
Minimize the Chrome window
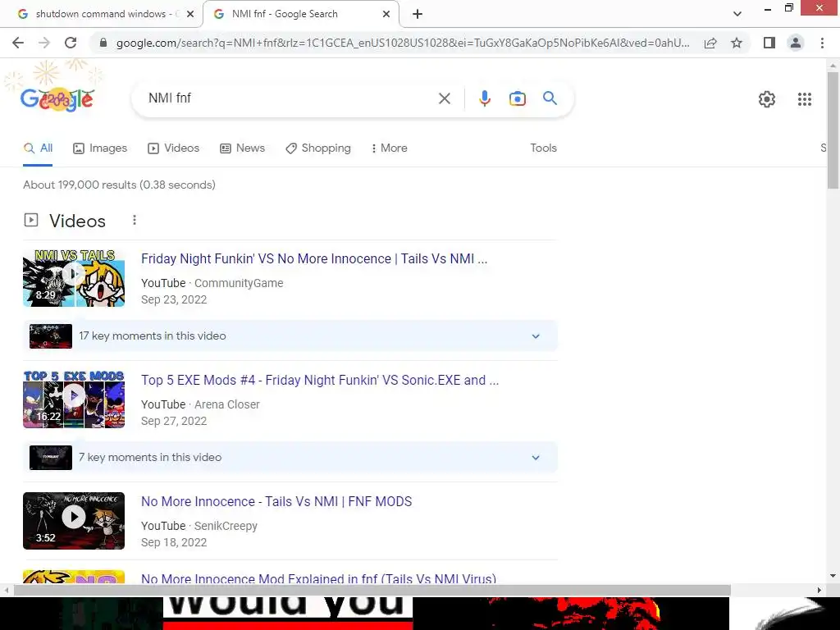[768, 8]
